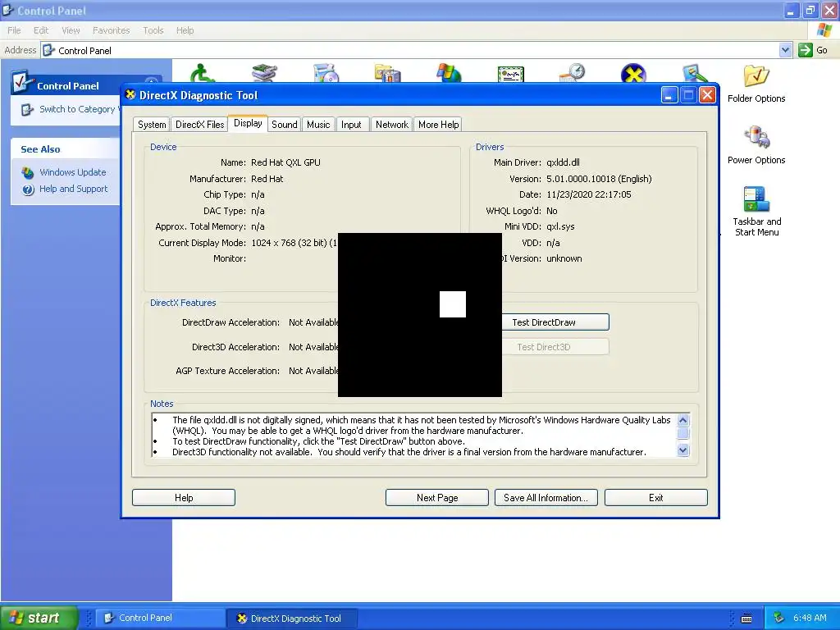Screen dimensions: 840x630
Task: Open the Tools menu
Action: pyautogui.click(x=153, y=30)
